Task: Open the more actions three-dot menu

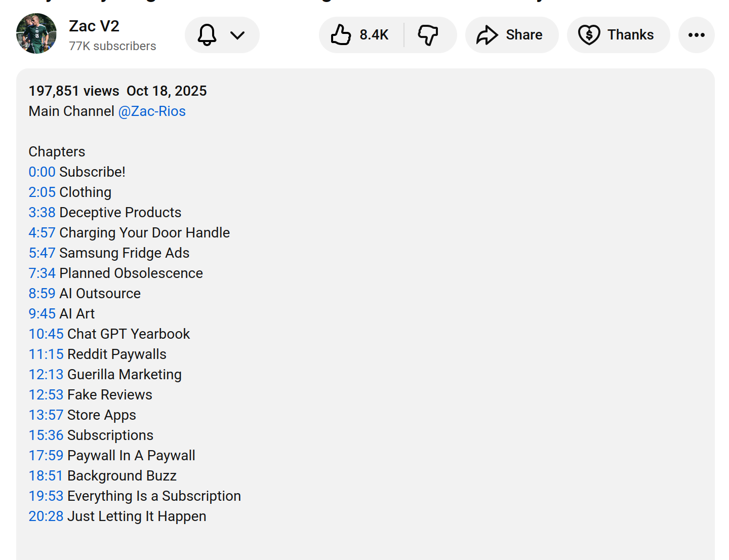Action: pos(696,35)
